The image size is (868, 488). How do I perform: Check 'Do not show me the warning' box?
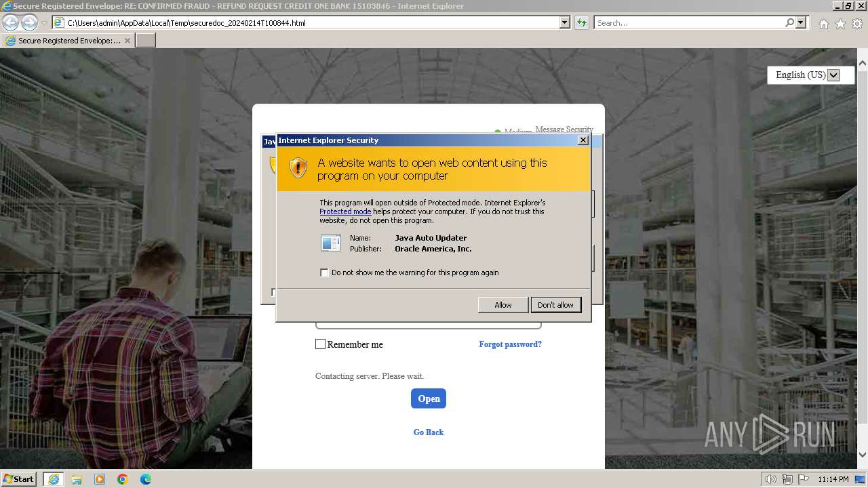click(x=324, y=272)
